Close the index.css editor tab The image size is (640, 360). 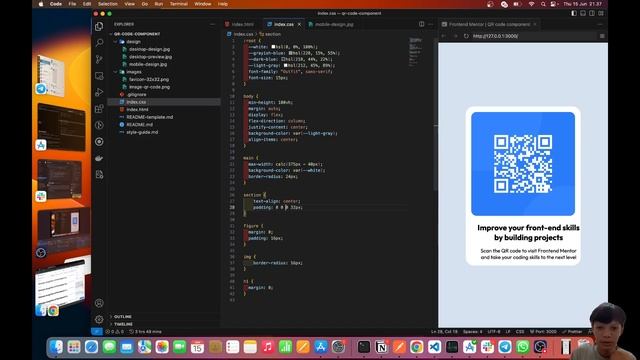[299, 24]
